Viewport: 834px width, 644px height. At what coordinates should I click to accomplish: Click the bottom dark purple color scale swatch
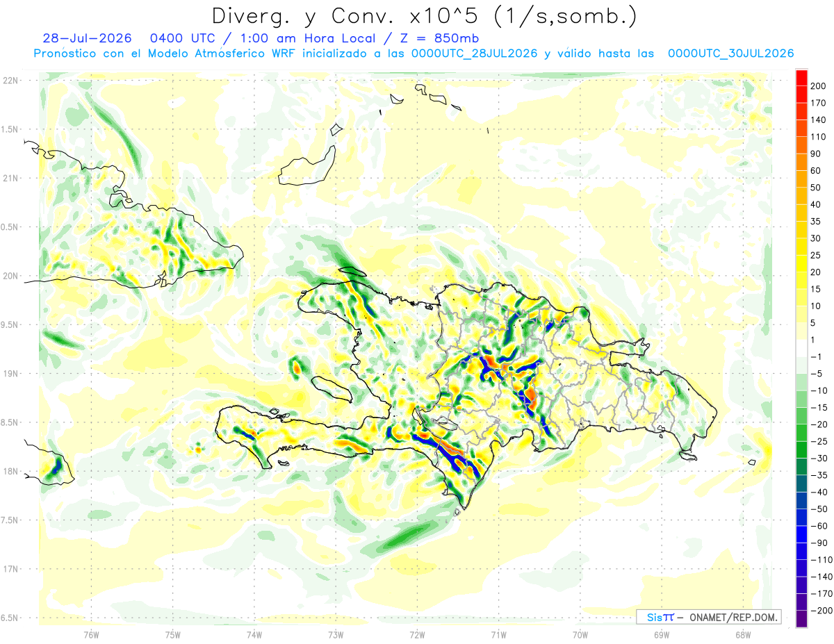[801, 618]
